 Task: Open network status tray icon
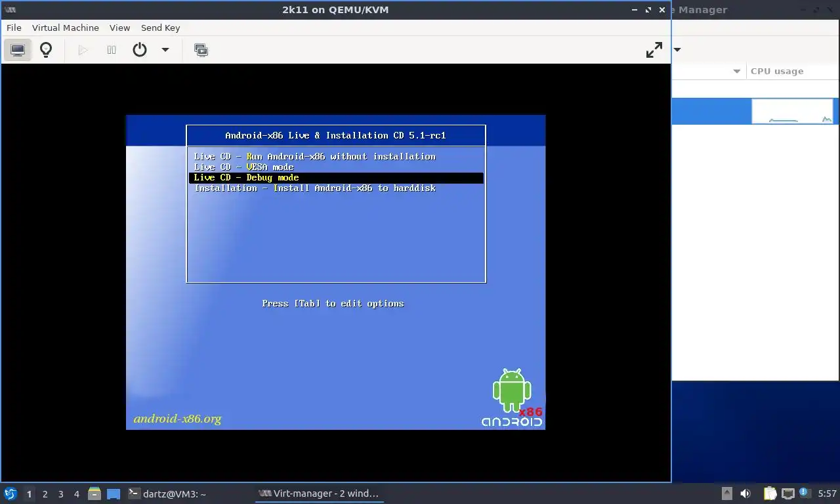[787, 493]
